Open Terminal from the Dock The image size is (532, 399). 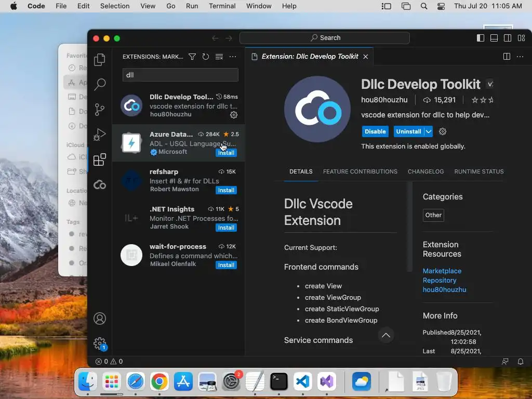[278, 381]
